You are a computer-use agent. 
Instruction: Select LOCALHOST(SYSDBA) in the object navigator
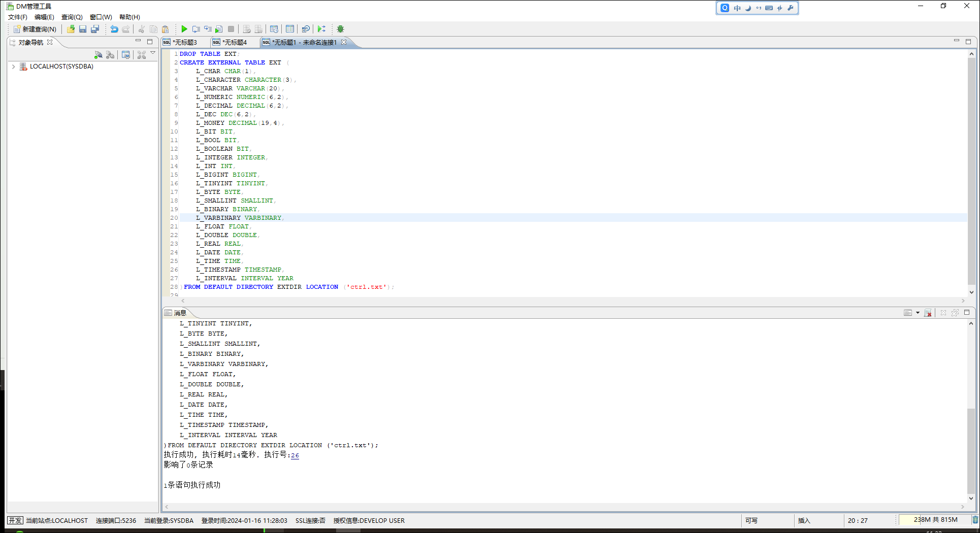click(61, 66)
